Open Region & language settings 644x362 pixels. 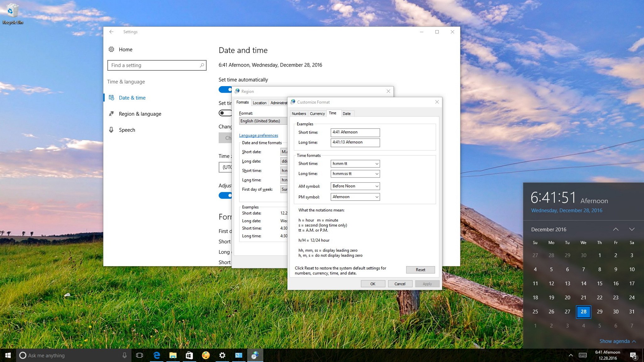tap(140, 113)
